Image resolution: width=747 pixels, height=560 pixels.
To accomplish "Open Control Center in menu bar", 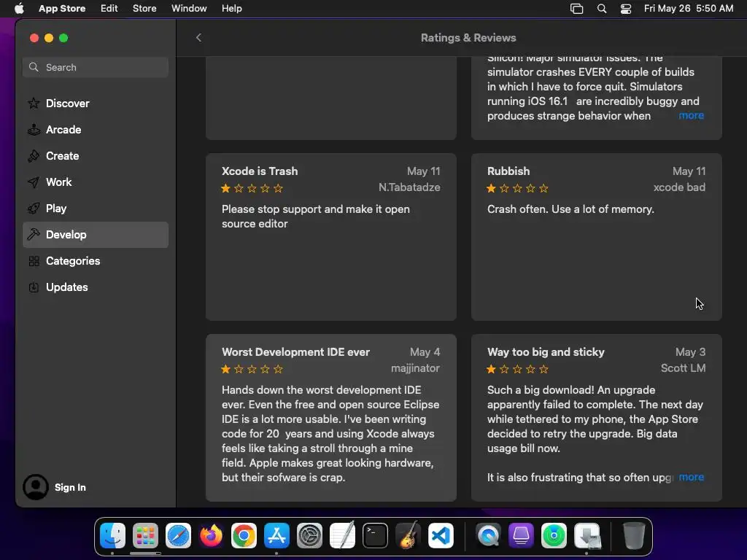I will 625,9.
